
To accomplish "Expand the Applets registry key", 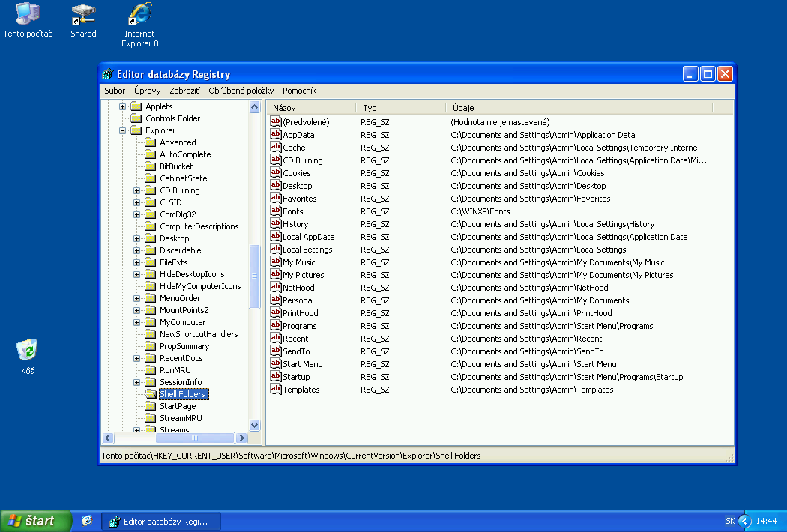I will point(123,106).
